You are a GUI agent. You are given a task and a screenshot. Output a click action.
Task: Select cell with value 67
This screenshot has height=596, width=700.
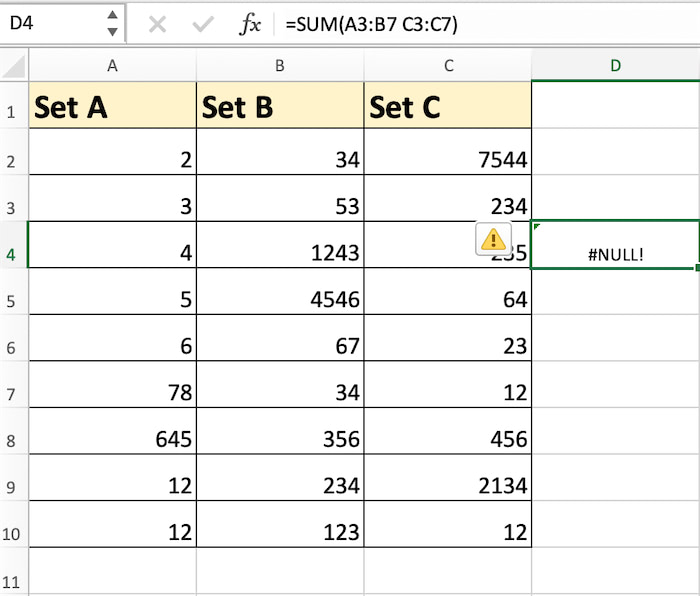tap(280, 338)
